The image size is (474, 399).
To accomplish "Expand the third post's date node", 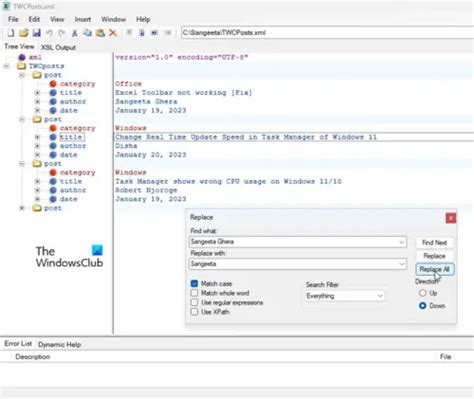I will point(38,199).
